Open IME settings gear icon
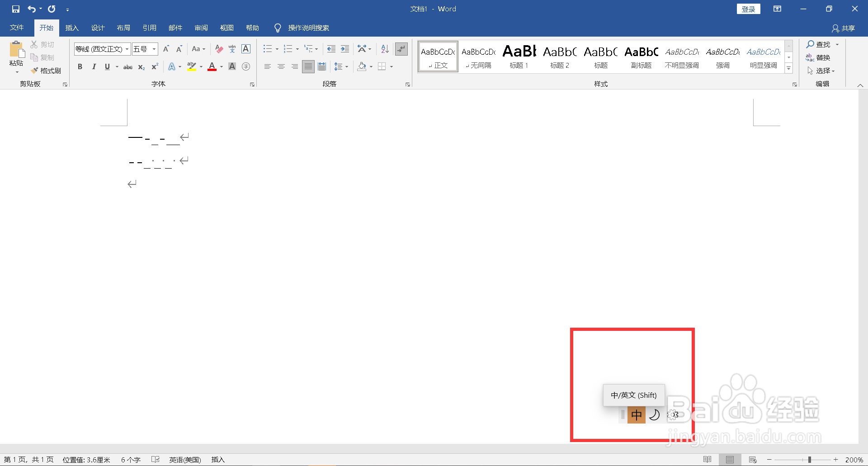This screenshot has height=466, width=868. pos(673,414)
